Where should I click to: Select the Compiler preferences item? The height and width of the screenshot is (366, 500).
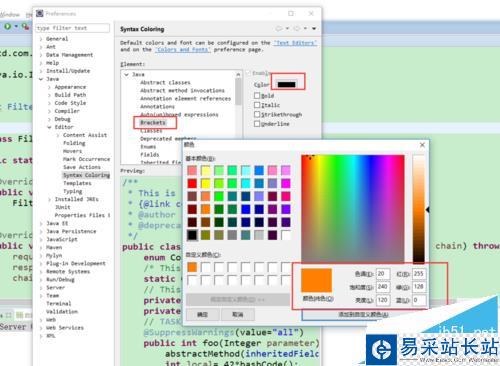click(x=67, y=111)
